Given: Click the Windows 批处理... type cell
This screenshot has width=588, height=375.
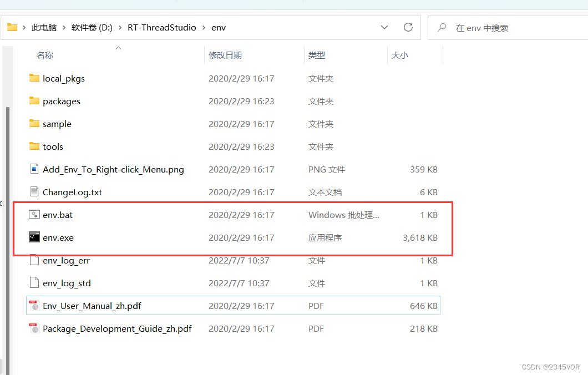Looking at the screenshot, I should (x=344, y=215).
